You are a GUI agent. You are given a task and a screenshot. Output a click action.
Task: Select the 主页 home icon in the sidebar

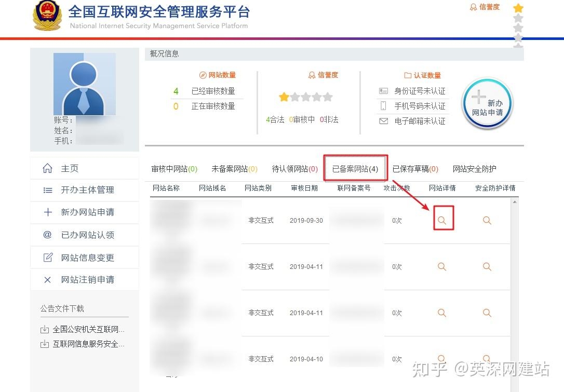pyautogui.click(x=48, y=168)
